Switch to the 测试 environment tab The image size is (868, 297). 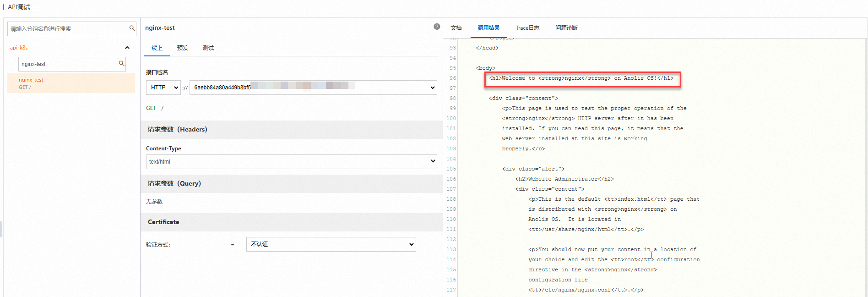pyautogui.click(x=208, y=48)
